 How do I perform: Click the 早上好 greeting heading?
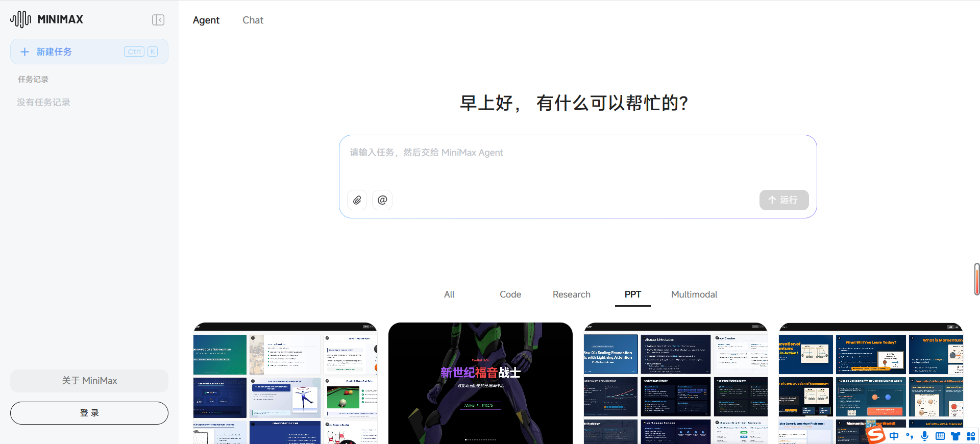coord(574,103)
